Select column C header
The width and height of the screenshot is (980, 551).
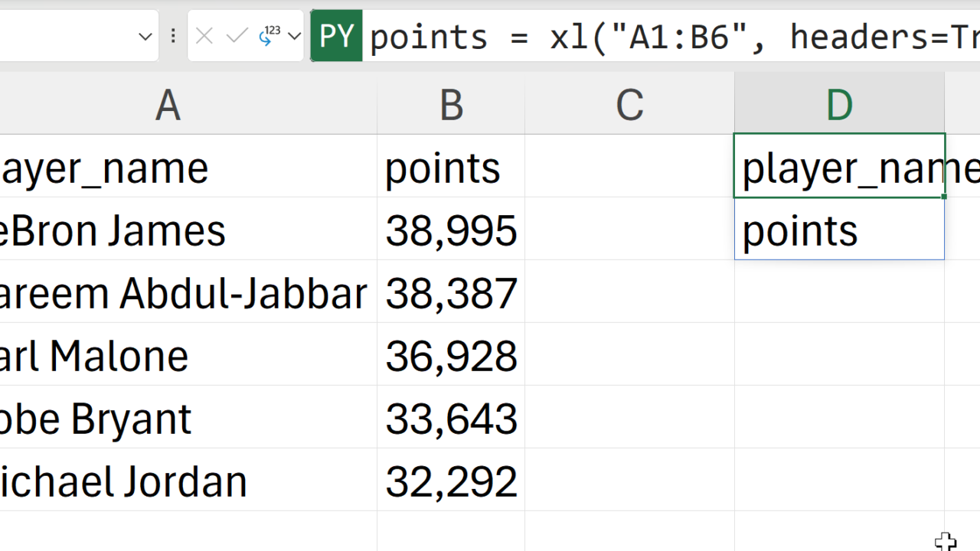(629, 104)
